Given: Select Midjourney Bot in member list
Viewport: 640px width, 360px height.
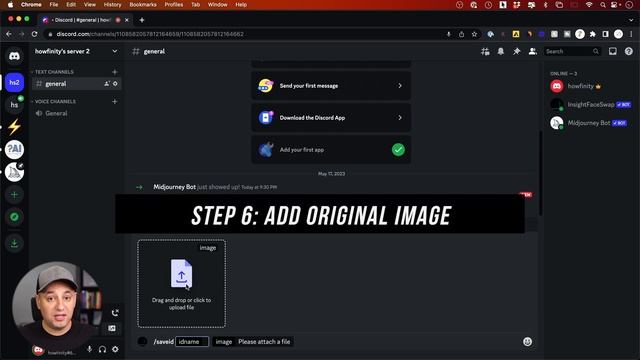Looking at the screenshot, I should 590,123.
